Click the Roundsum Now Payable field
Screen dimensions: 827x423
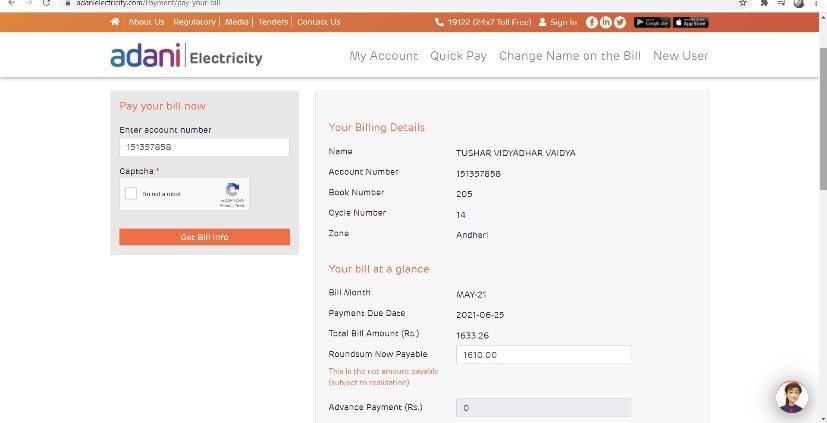tap(544, 355)
